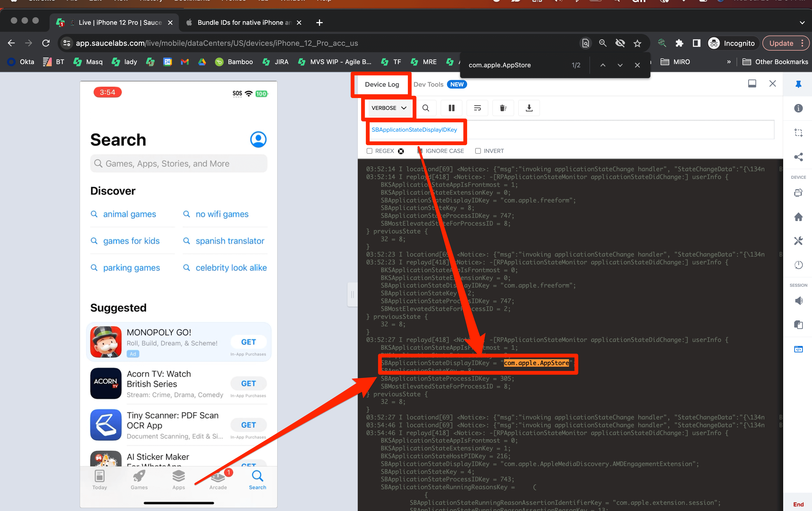Viewport: 812px width, 511px height.
Task: Click the download log icon
Action: click(529, 108)
